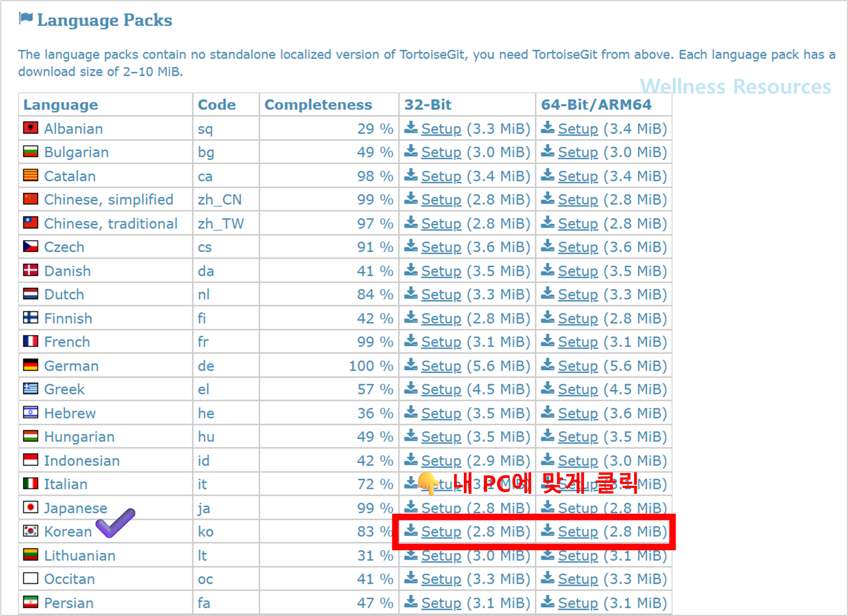This screenshot has width=848, height=616.
Task: Open Czech 64-Bit Setup link
Action: pos(578,247)
